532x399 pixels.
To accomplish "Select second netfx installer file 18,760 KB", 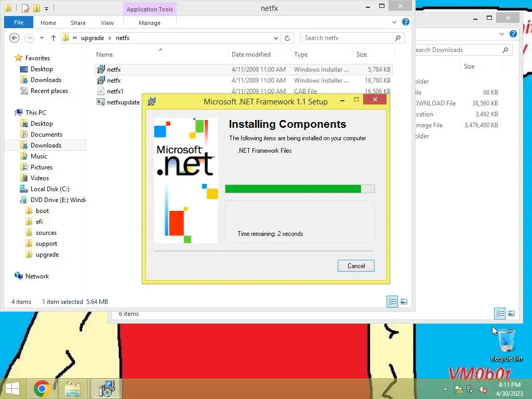I will click(x=243, y=81).
